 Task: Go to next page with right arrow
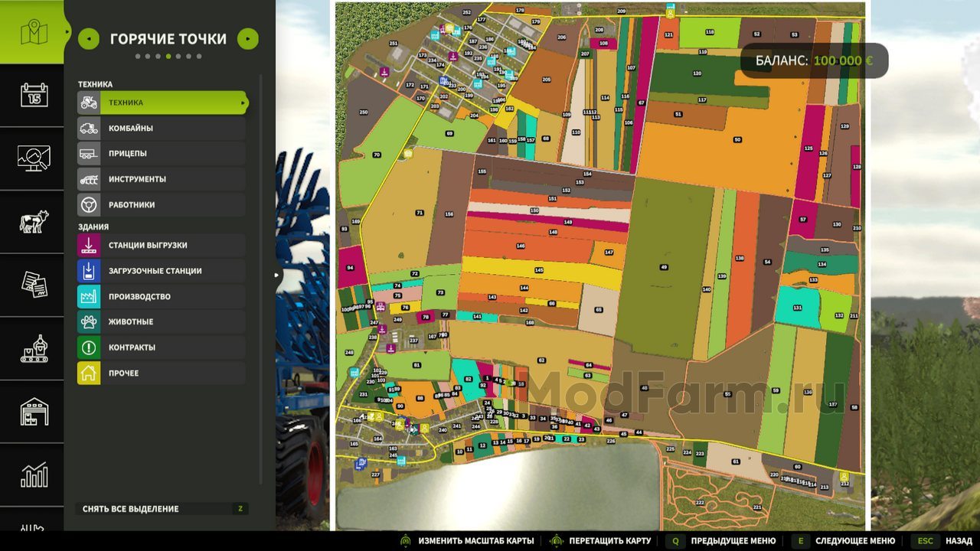248,39
